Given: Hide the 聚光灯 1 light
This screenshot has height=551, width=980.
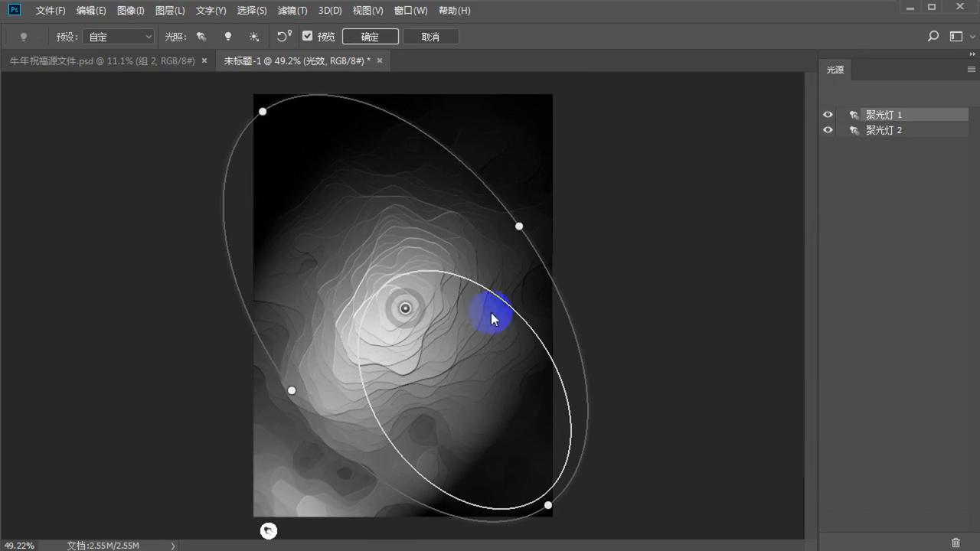Looking at the screenshot, I should click(x=828, y=115).
